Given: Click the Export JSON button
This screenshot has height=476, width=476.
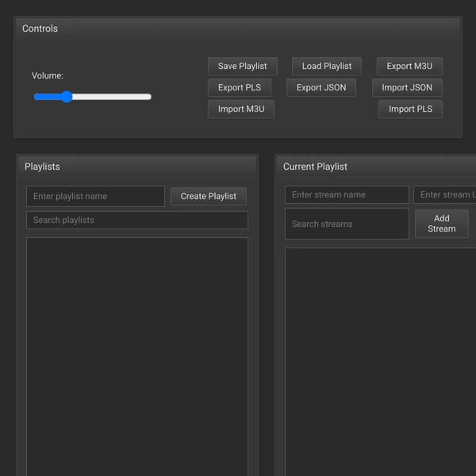Looking at the screenshot, I should (321, 87).
